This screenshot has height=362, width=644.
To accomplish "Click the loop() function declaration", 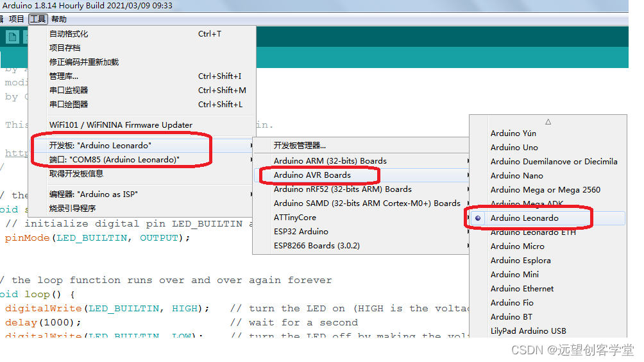I will point(37,295).
